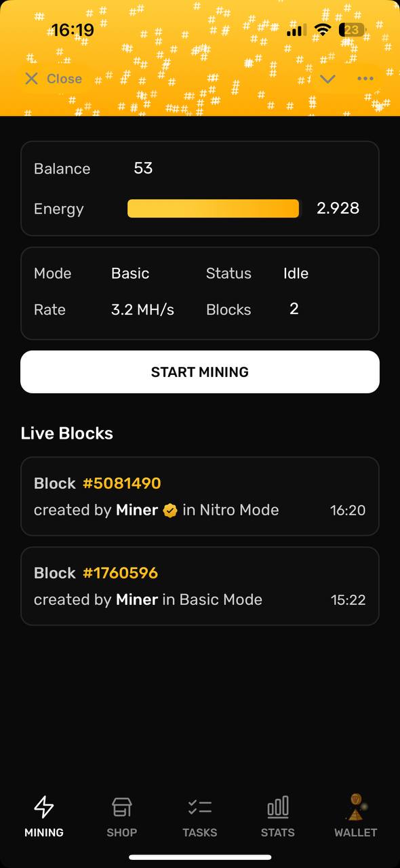Image resolution: width=400 pixels, height=868 pixels.
Task: Select the Basic mode value
Action: pyautogui.click(x=130, y=273)
